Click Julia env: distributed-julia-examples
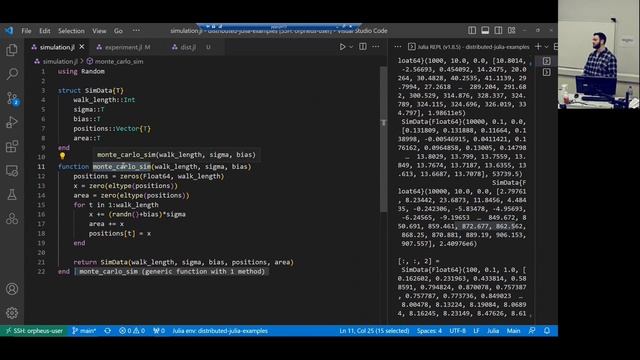This screenshot has height=360, width=640. click(x=220, y=331)
